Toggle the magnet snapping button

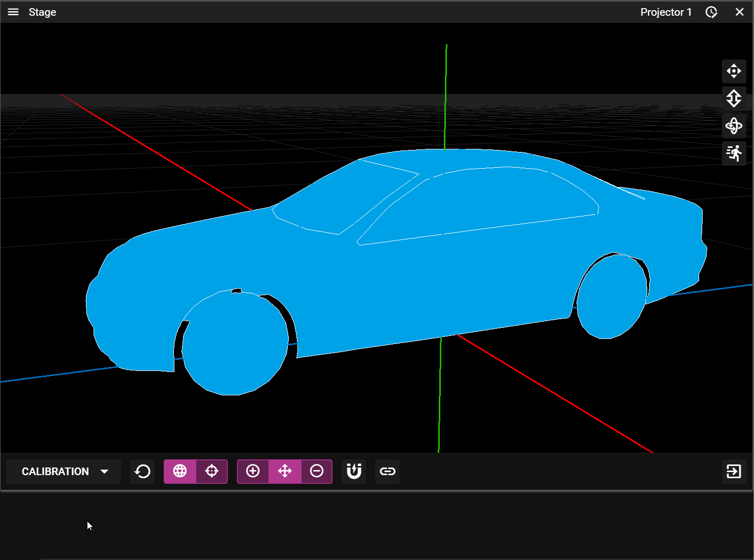(354, 472)
